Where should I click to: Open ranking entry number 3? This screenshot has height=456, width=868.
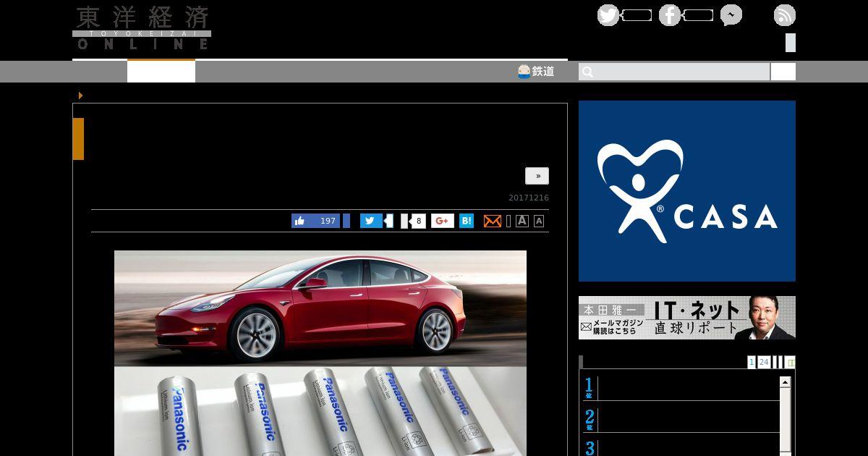tap(680, 447)
